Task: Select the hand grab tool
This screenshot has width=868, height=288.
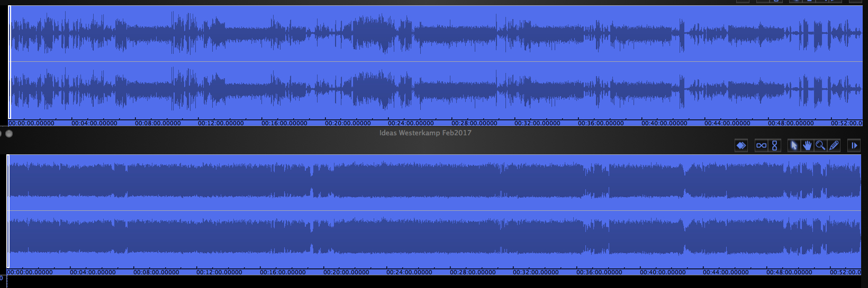Action: (x=807, y=145)
